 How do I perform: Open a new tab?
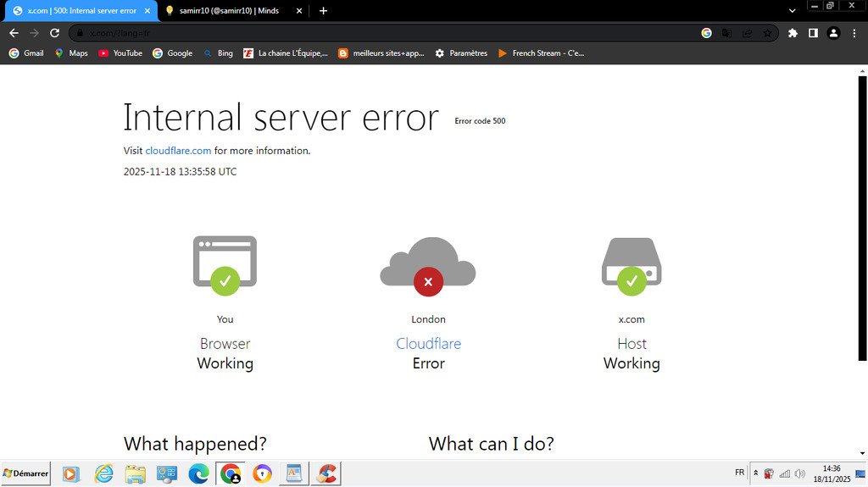click(x=323, y=10)
